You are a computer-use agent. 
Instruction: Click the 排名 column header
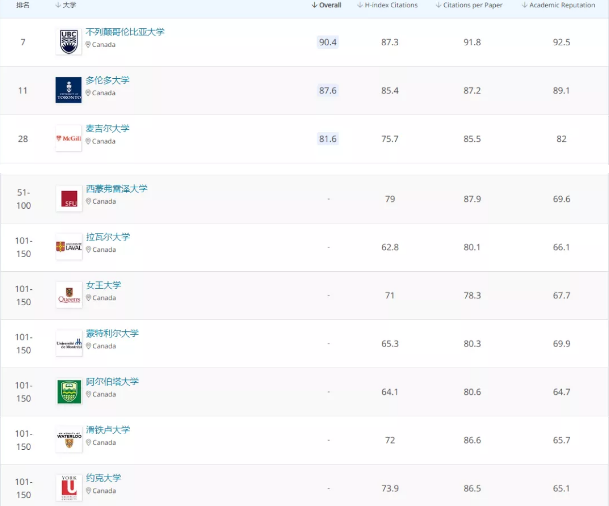point(23,5)
